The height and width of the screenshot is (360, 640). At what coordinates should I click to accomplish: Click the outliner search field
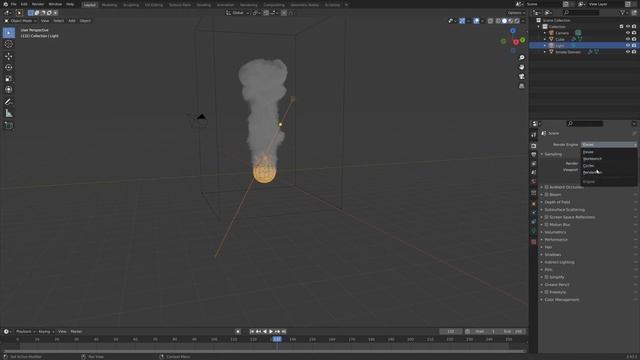[x=582, y=13]
